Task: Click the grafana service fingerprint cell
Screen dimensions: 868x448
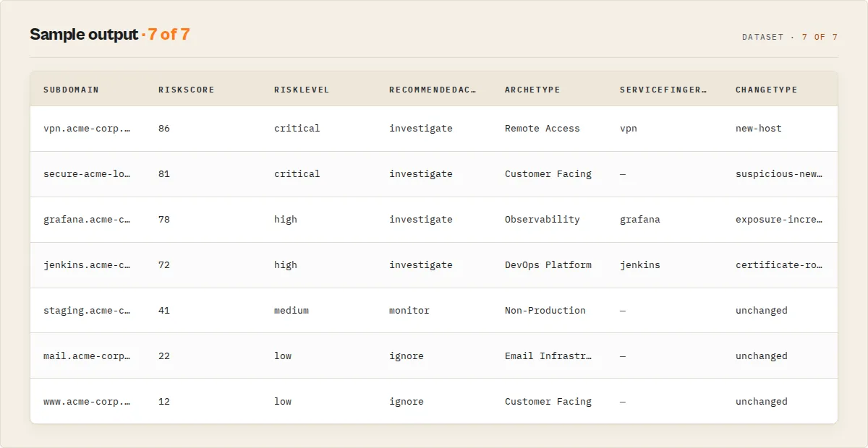Action: 640,220
